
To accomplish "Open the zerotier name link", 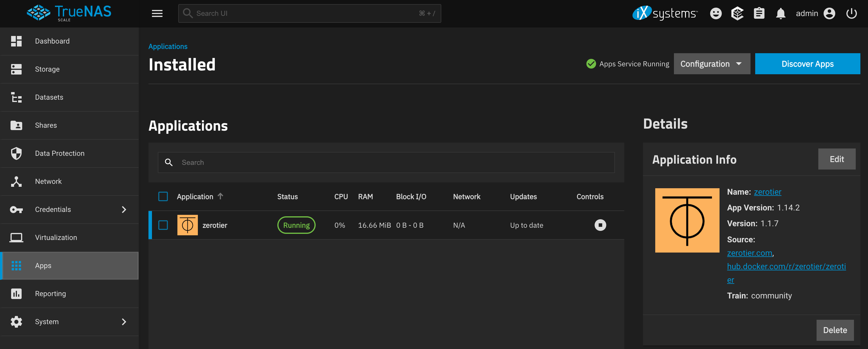I will tap(767, 192).
